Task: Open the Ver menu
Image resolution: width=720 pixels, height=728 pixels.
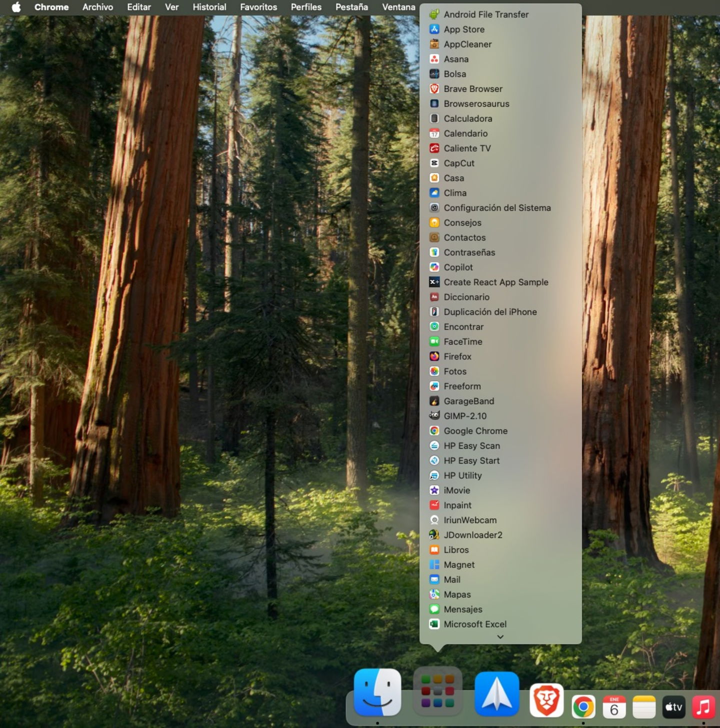Action: [171, 7]
